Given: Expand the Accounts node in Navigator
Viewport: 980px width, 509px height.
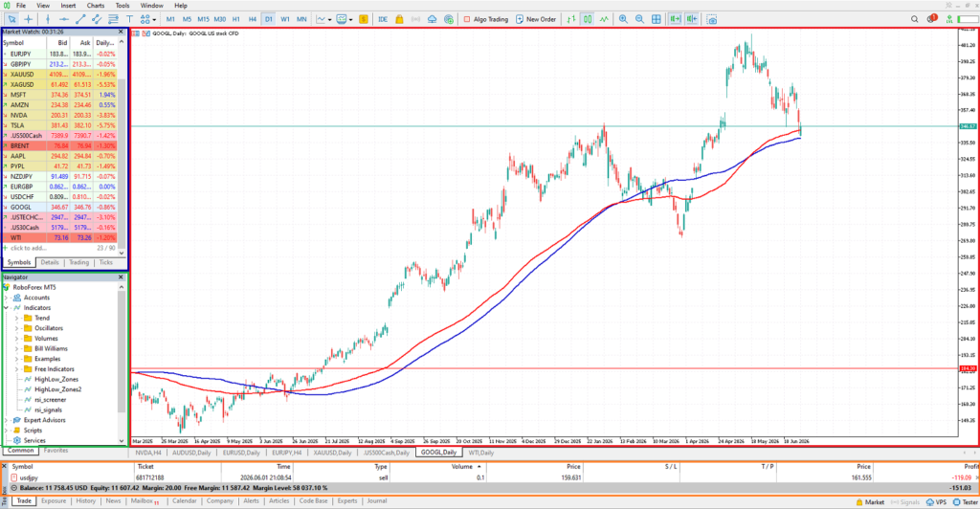Looking at the screenshot, I should 7,298.
